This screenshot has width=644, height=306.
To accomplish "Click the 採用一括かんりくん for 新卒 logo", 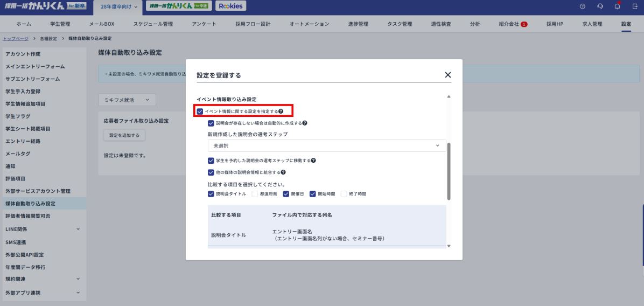I will [x=46, y=6].
